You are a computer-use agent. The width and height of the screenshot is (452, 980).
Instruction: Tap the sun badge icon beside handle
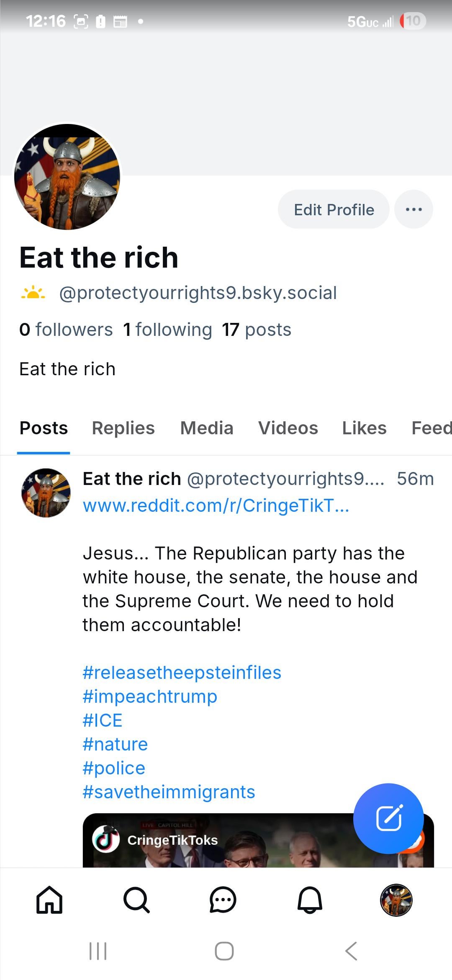pos(33,293)
